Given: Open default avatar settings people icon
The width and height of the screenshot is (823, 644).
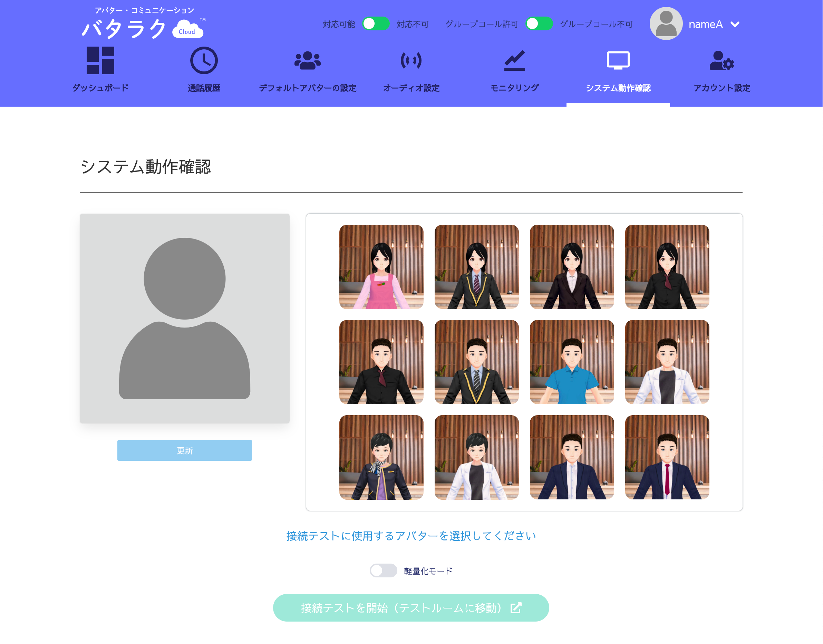Looking at the screenshot, I should pyautogui.click(x=307, y=60).
